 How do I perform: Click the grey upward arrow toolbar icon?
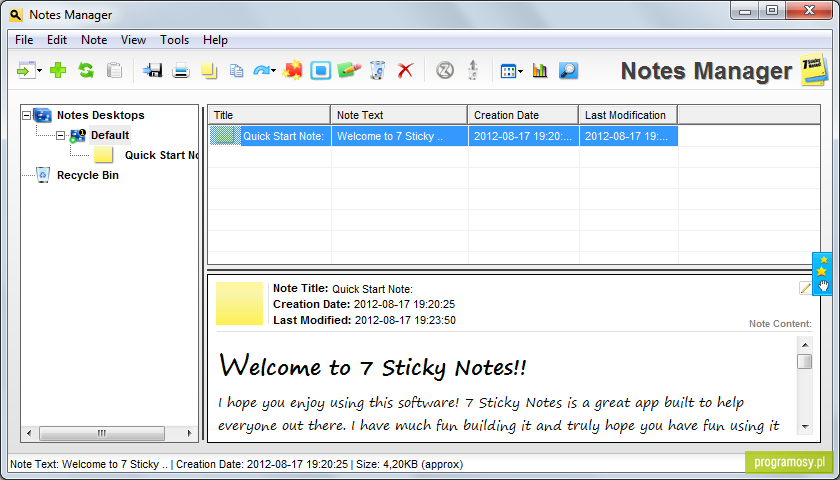click(472, 70)
